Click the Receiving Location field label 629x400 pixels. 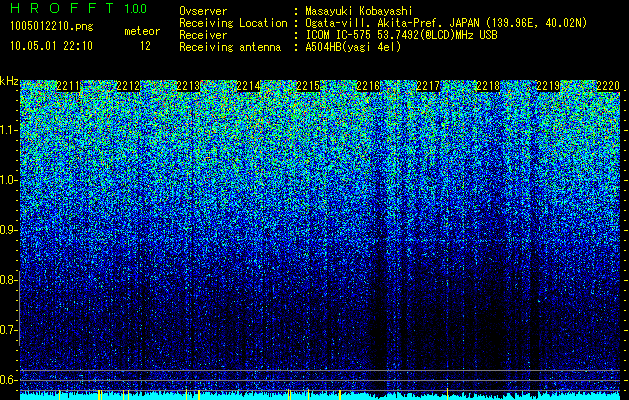[x=233, y=23]
